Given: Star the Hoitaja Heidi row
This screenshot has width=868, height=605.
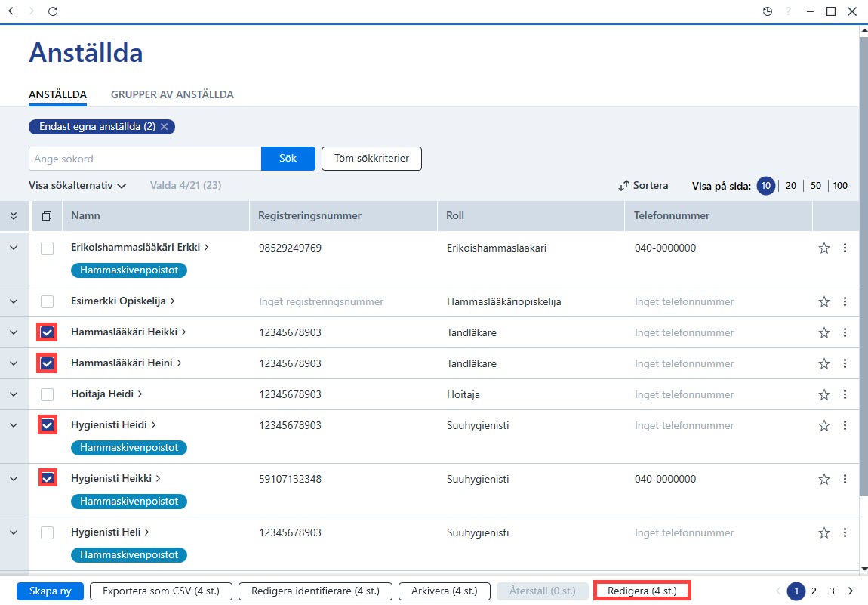Looking at the screenshot, I should (x=824, y=395).
